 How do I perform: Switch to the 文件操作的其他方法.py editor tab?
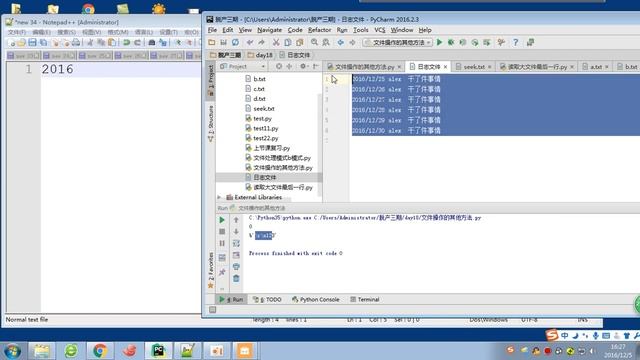point(364,67)
